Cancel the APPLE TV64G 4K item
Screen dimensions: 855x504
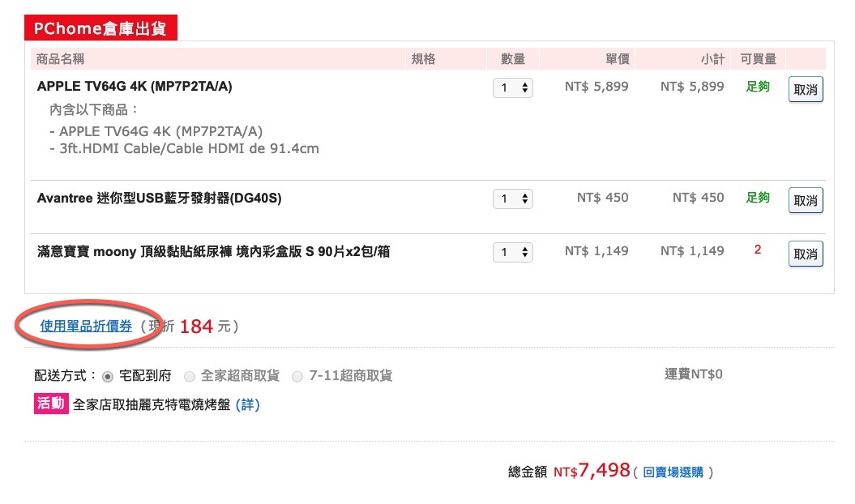[806, 89]
